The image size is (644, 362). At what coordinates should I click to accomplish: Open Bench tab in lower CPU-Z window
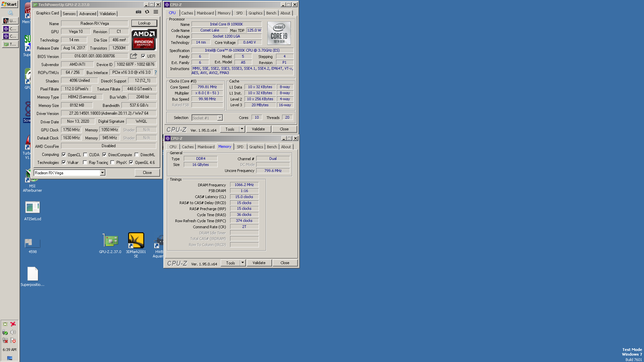[272, 147]
